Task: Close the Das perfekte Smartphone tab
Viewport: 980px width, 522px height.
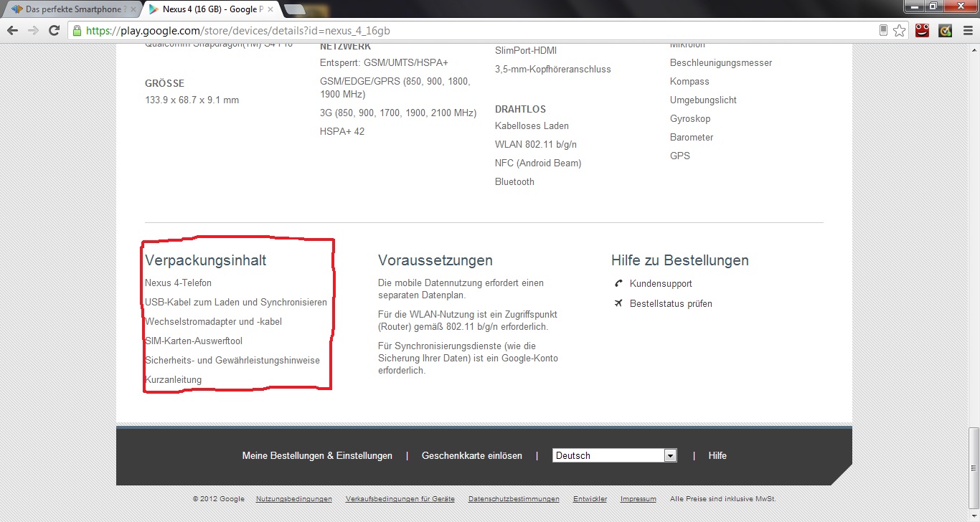Action: [x=133, y=9]
